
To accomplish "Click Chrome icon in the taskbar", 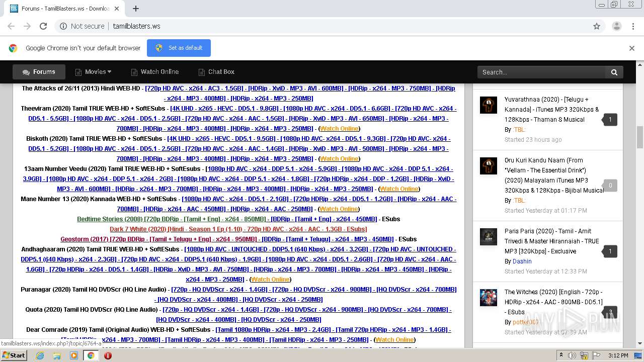I will pyautogui.click(x=91, y=355).
